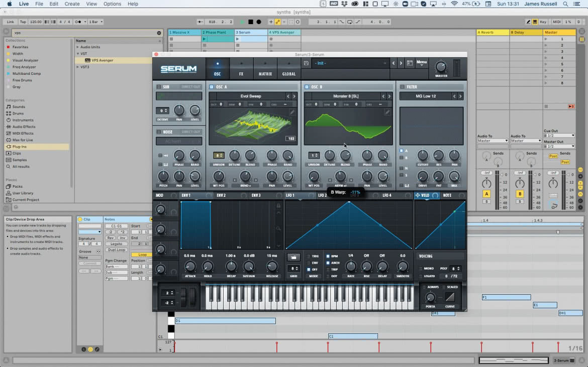Open the A Reverb Audio To Master dropdown
The image size is (588, 367).
tap(493, 141)
